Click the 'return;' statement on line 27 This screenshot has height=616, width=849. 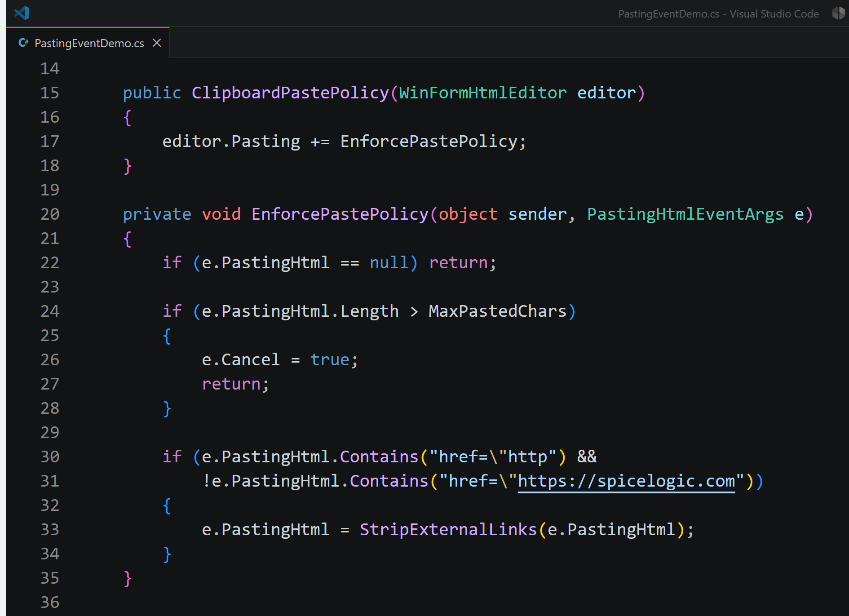pyautogui.click(x=235, y=384)
